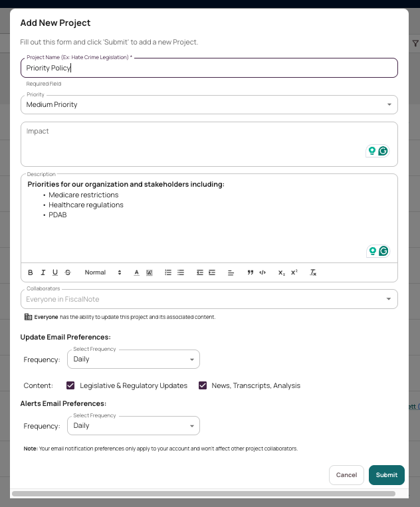Screen dimensions: 420x507
Task: Open the Medium Priority dropdown
Action: click(209, 104)
